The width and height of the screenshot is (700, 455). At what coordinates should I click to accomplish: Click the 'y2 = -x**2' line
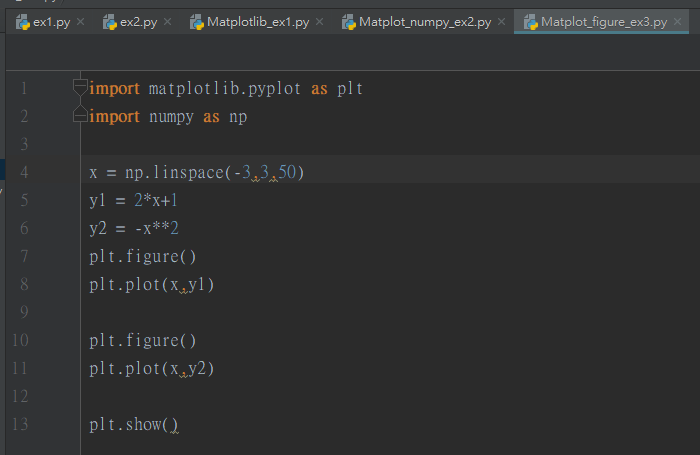pos(134,228)
